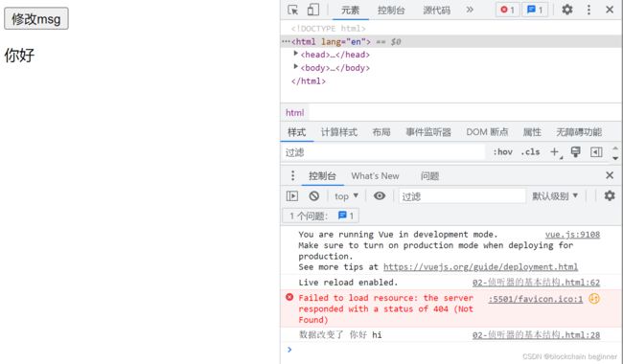623x364 pixels.
Task: Switch to the 元素 tab
Action: tap(350, 10)
